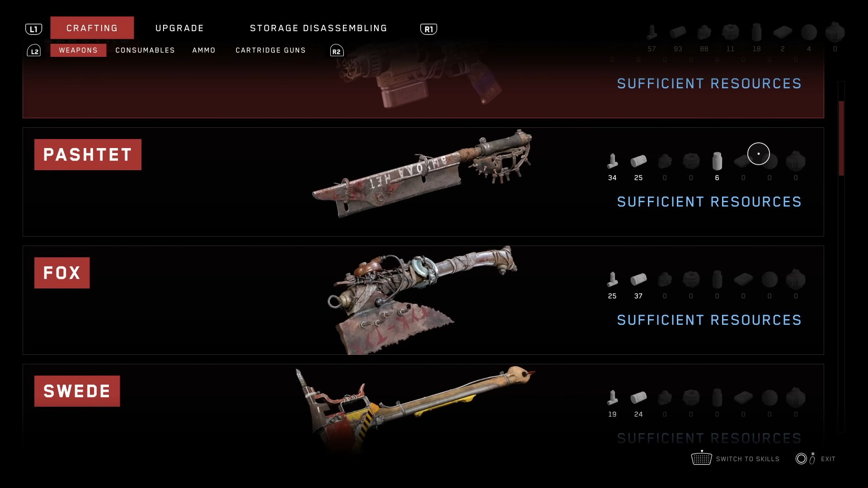
Task: Select the Cartridge Guns subcategory
Action: click(x=271, y=50)
